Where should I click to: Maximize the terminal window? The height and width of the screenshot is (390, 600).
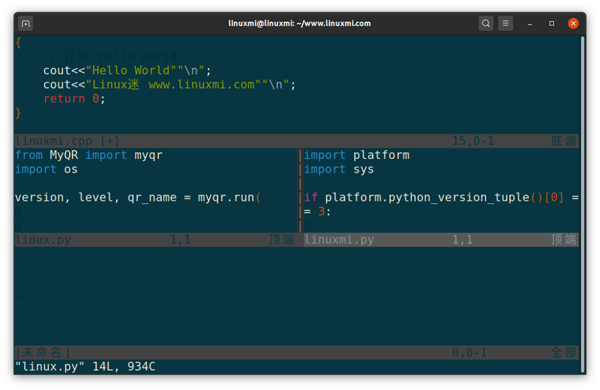(551, 24)
